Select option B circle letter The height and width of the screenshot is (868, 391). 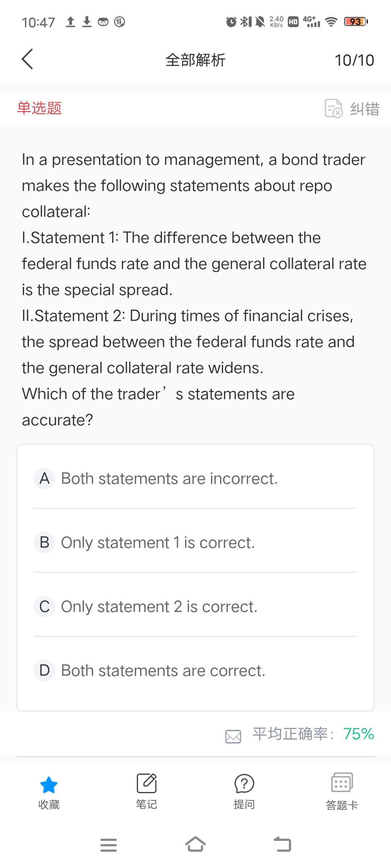coord(45,542)
